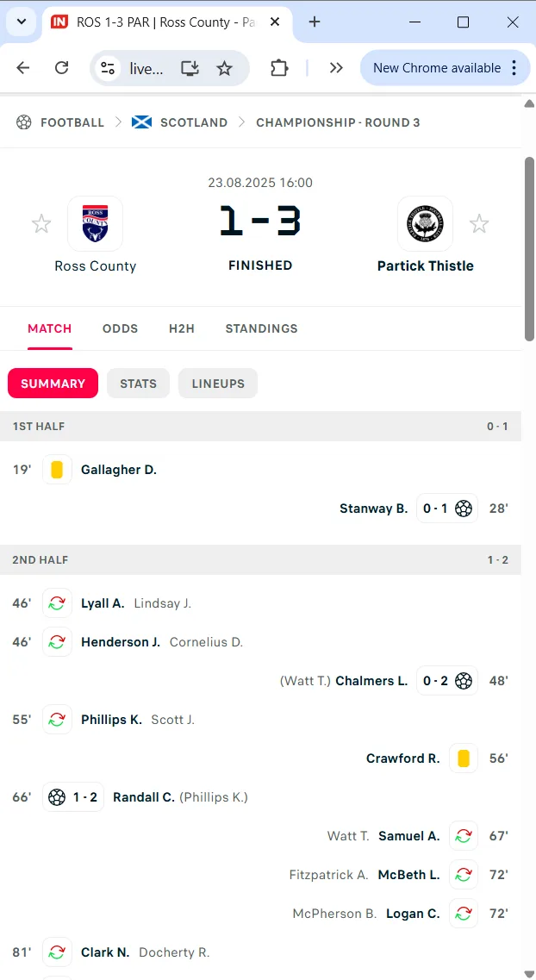The height and width of the screenshot is (980, 536).
Task: Open the Extensions puzzle icon
Action: [279, 68]
